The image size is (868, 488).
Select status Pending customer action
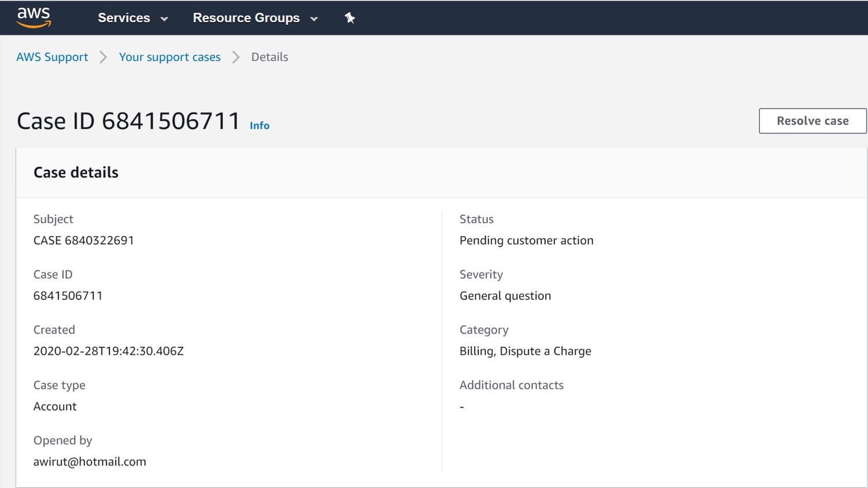click(x=527, y=240)
